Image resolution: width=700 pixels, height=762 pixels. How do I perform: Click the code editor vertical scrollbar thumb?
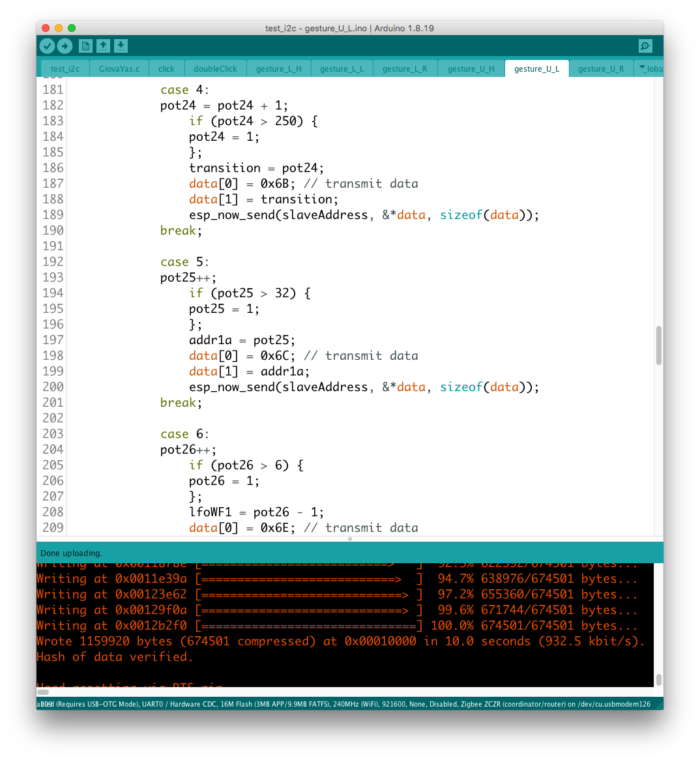[658, 345]
